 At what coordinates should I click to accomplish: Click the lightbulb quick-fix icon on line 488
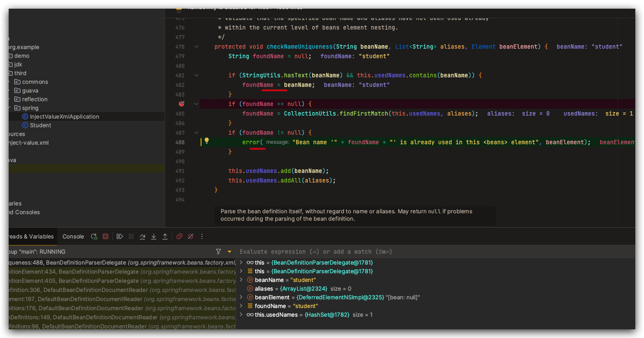click(x=207, y=141)
